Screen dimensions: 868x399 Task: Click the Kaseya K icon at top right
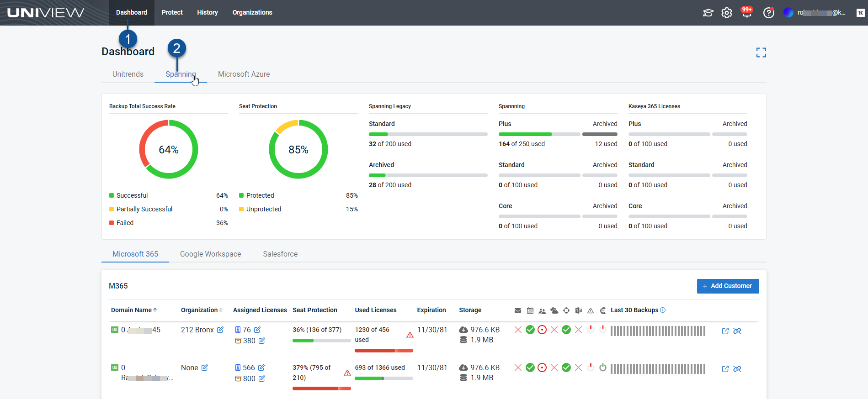tap(861, 13)
